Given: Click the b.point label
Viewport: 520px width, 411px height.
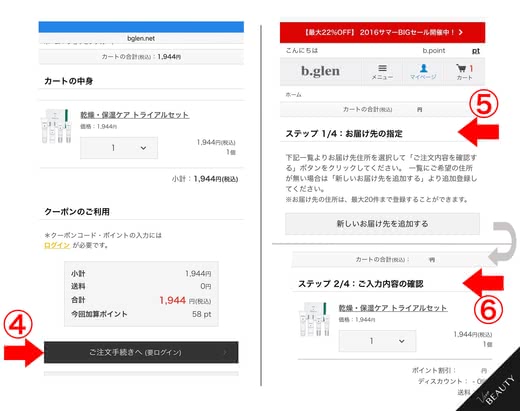Looking at the screenshot, I should (x=434, y=51).
